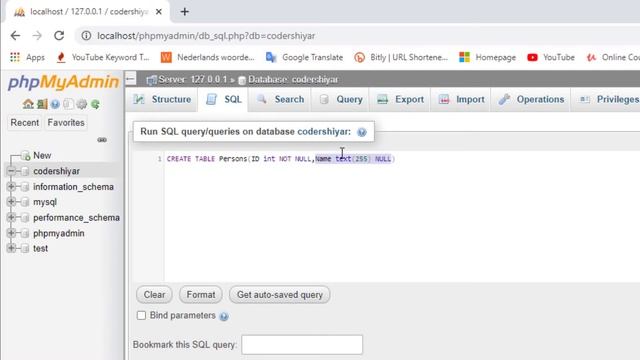Reload the browser page
Viewport: 640px width, 360px height.
(x=59, y=36)
